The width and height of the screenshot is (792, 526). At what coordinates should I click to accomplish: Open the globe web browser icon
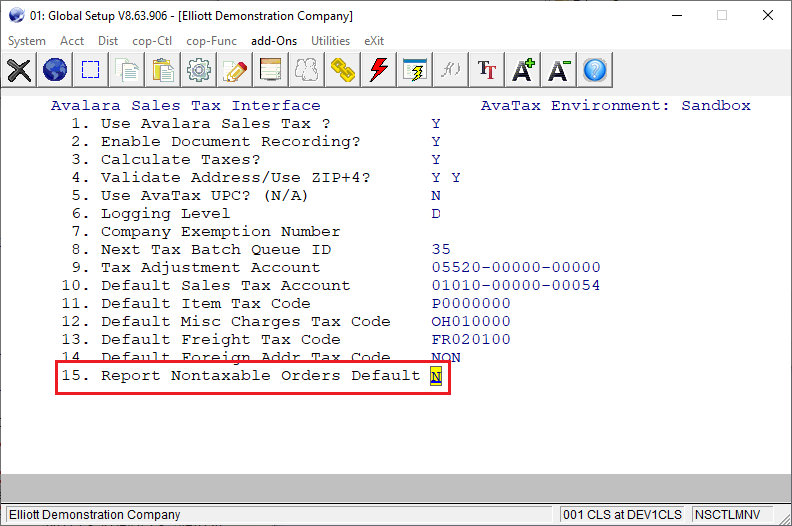coord(55,69)
